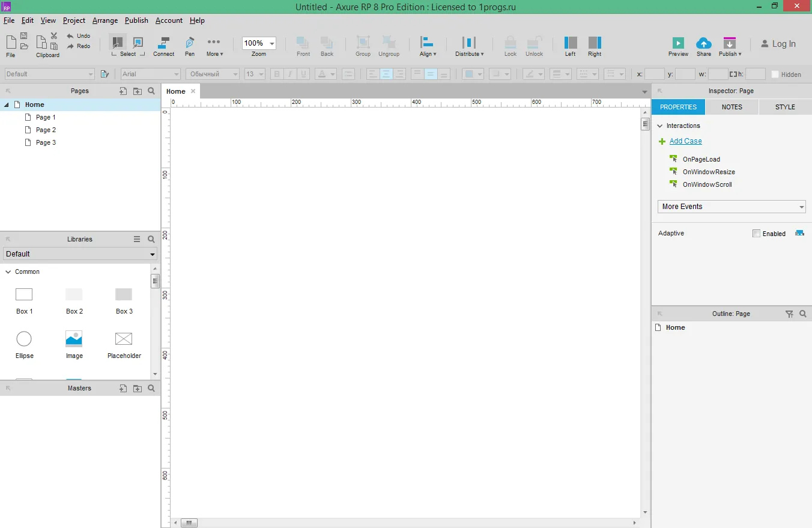
Task: Search in the Libraries panel
Action: pyautogui.click(x=151, y=239)
